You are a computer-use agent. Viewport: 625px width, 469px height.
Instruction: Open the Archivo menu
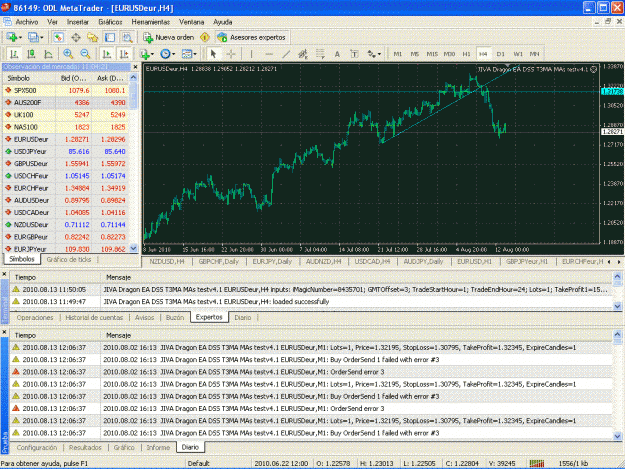coord(27,22)
